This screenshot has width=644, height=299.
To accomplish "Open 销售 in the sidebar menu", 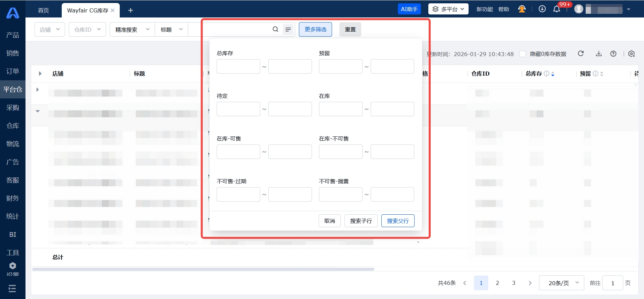I will [13, 53].
